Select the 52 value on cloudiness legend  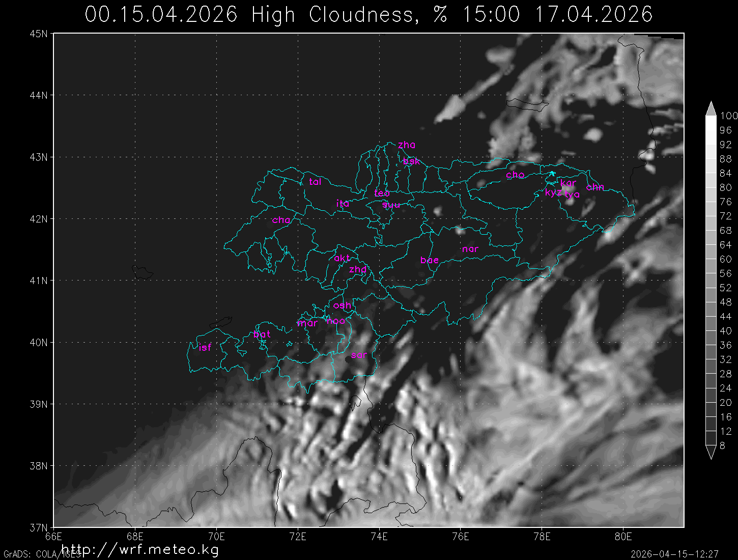pos(725,288)
